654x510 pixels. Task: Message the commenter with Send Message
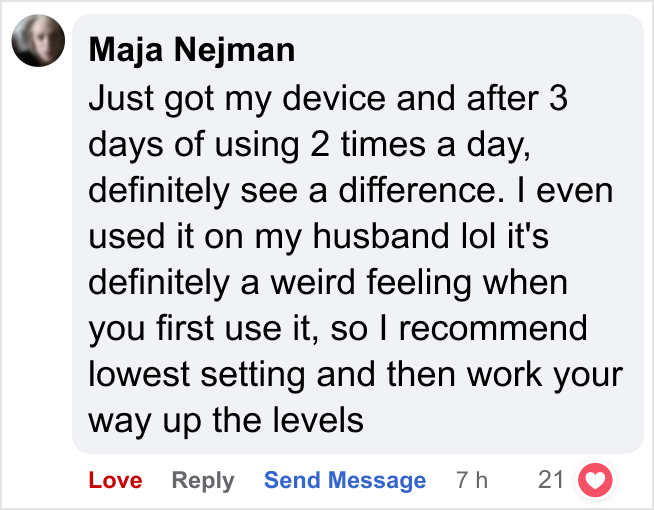point(345,481)
